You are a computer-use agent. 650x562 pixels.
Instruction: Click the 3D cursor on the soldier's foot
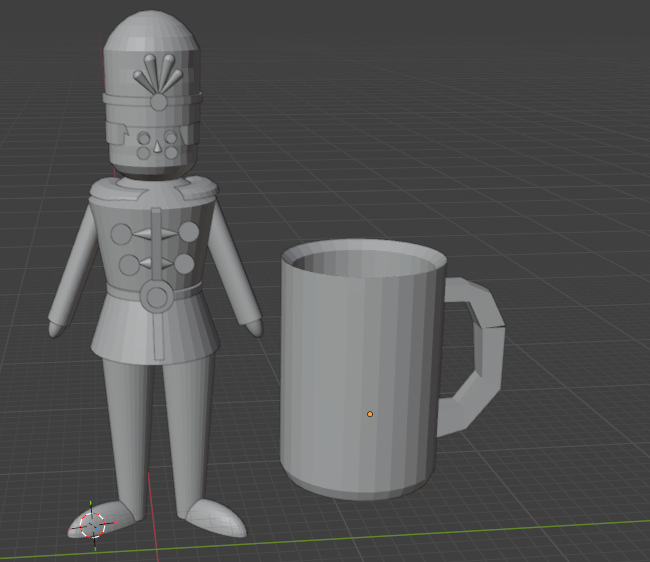pyautogui.click(x=93, y=525)
